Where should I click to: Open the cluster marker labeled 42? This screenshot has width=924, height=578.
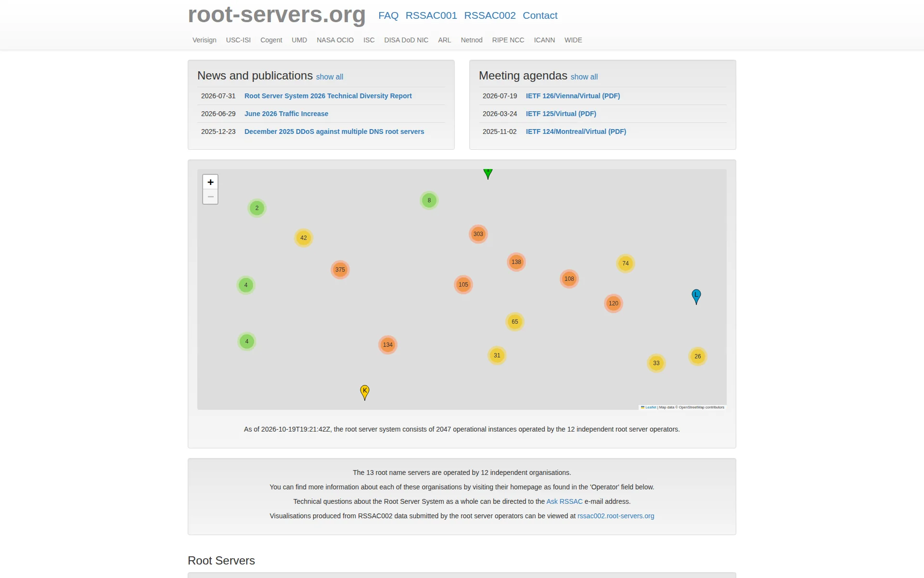pyautogui.click(x=304, y=238)
